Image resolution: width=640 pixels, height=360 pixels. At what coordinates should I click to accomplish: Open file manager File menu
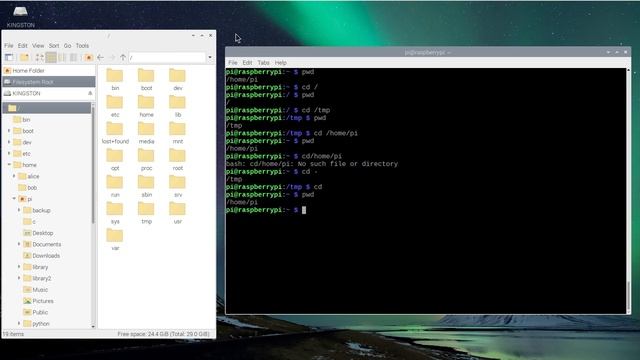tap(9, 46)
